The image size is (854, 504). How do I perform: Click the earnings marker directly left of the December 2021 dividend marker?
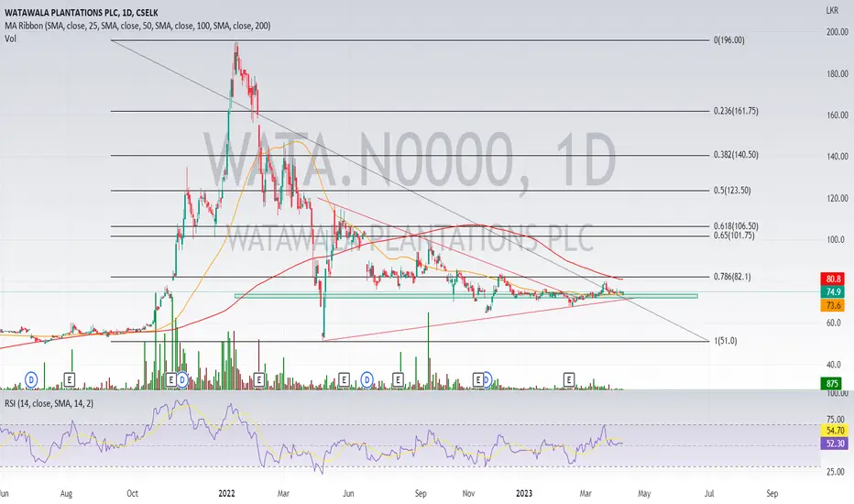point(171,379)
